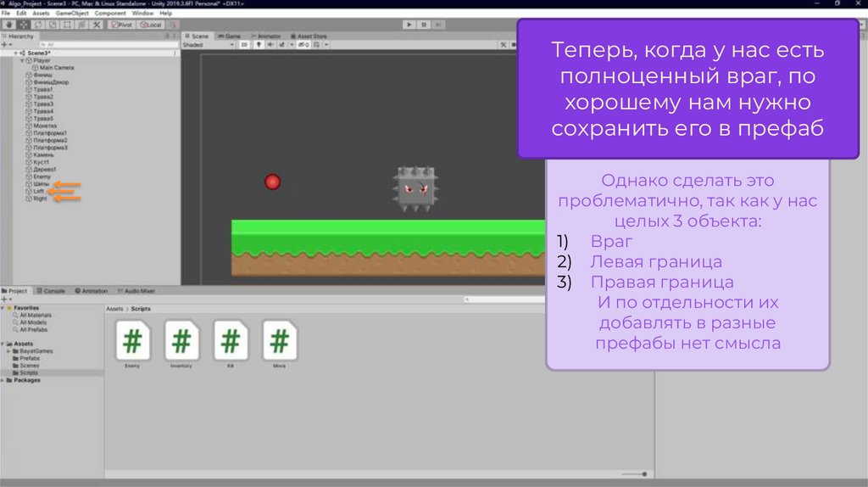
Task: Select the combined Transform tool
Action: click(81, 25)
